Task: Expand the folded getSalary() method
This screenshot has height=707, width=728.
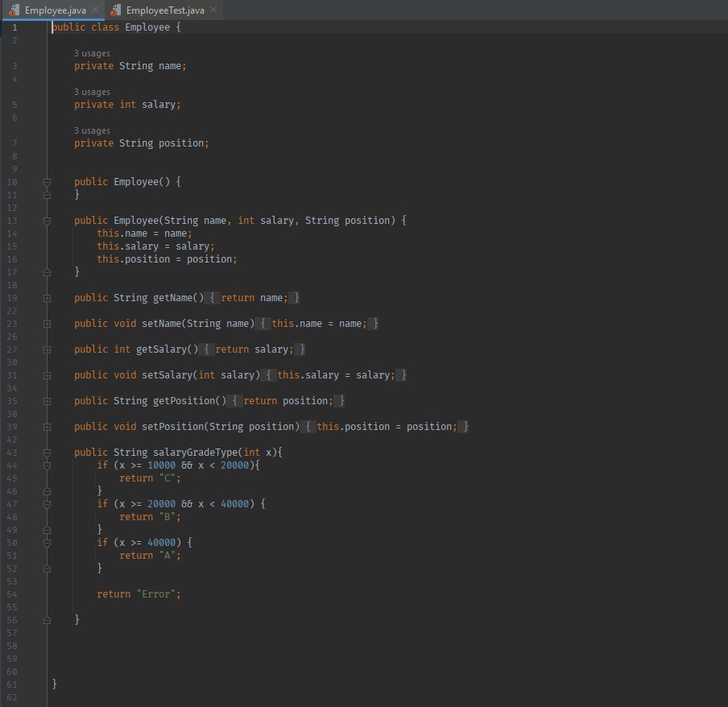Action: 47,349
